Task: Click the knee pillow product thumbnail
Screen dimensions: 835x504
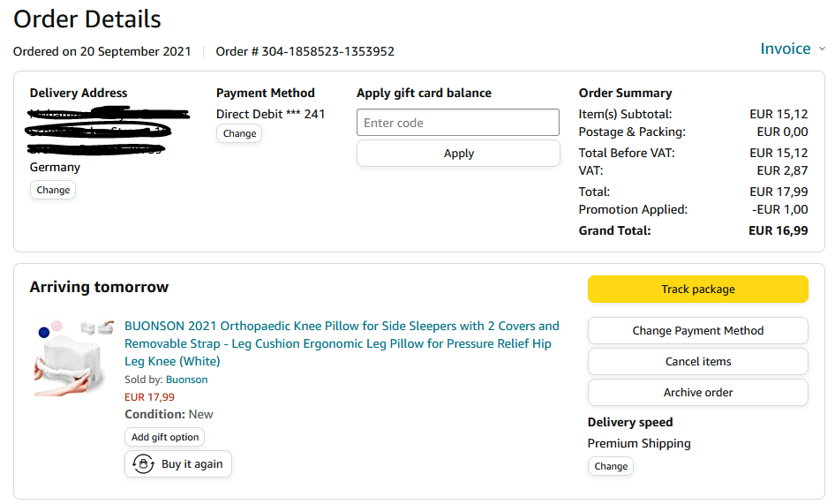Action: [74, 357]
